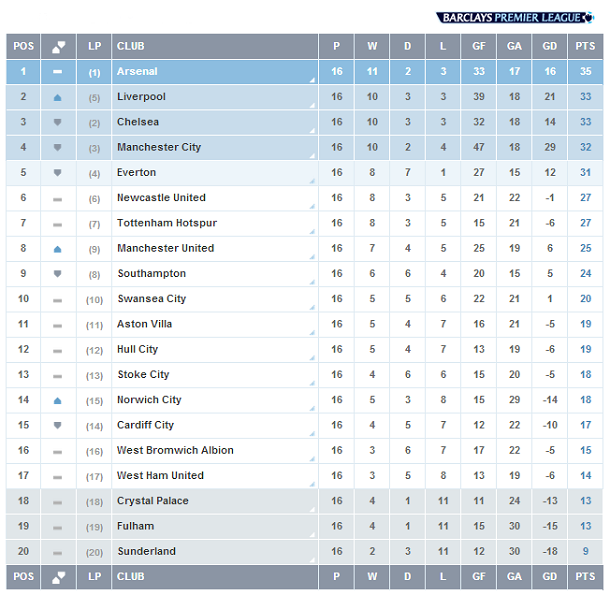Sort table by GD column header
Screen dimensions: 610x595
[550, 46]
